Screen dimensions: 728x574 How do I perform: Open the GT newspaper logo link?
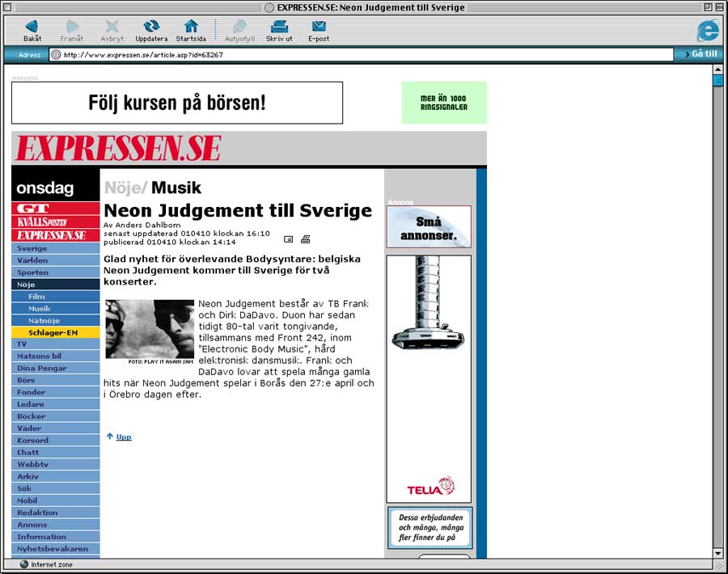coord(56,209)
